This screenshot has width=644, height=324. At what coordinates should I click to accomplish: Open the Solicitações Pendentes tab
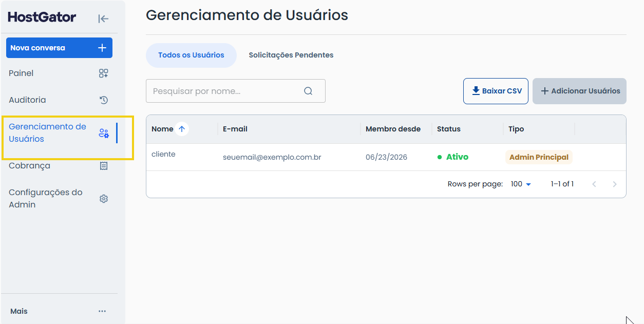click(291, 55)
